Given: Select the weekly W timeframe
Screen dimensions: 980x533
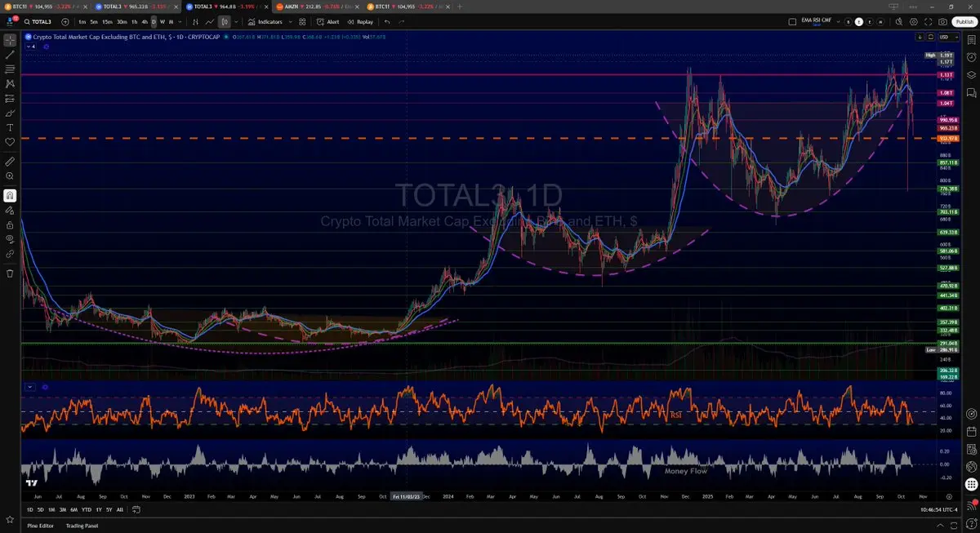Looking at the screenshot, I should [x=162, y=22].
